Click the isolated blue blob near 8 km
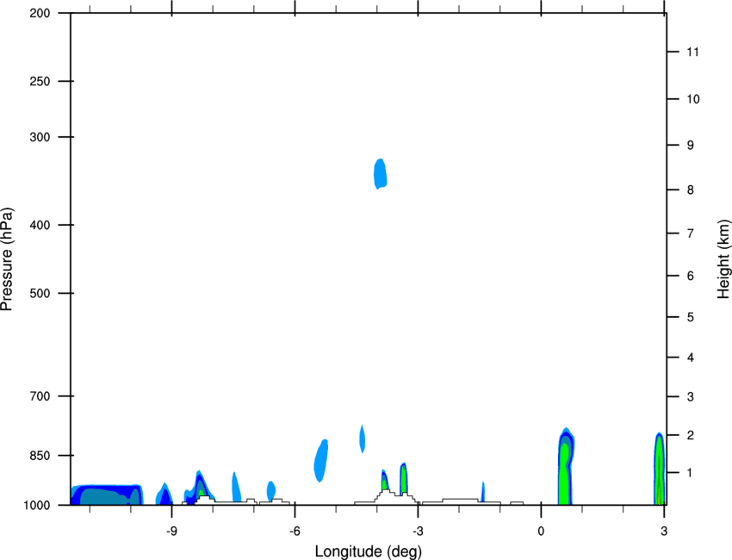Screen dimensions: 732x560 pyautogui.click(x=381, y=174)
